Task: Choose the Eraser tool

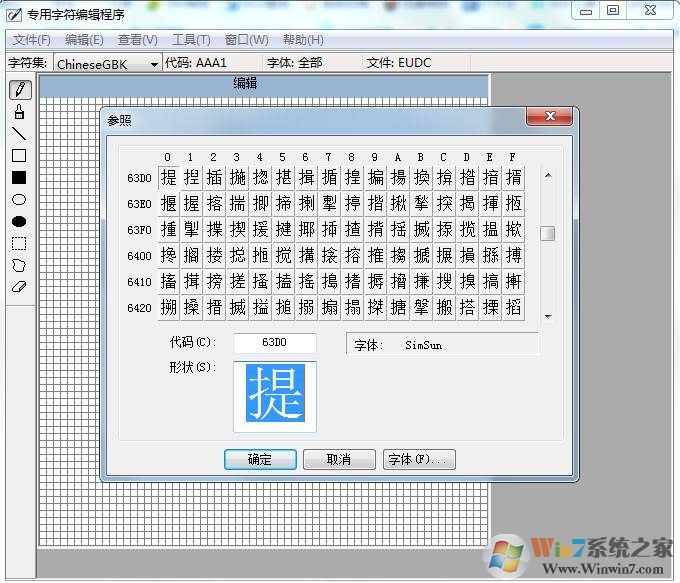Action: (19, 287)
